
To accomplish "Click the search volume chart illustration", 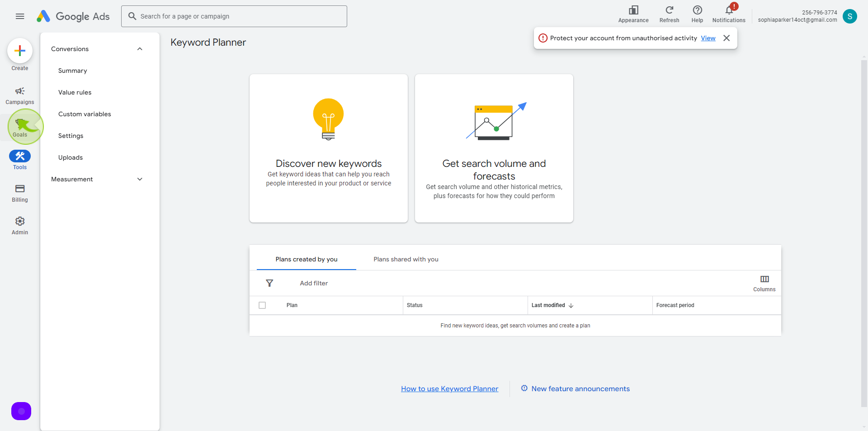I will 496,121.
